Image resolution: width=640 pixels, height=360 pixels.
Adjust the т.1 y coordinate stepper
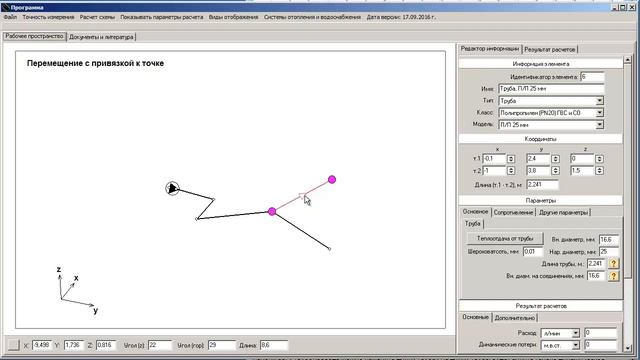pos(555,159)
